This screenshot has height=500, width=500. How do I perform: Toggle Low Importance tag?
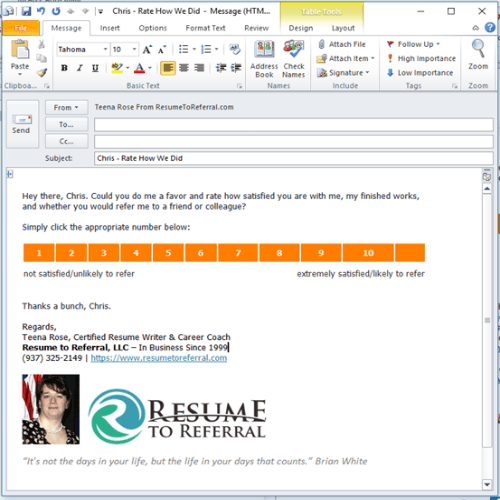click(420, 73)
